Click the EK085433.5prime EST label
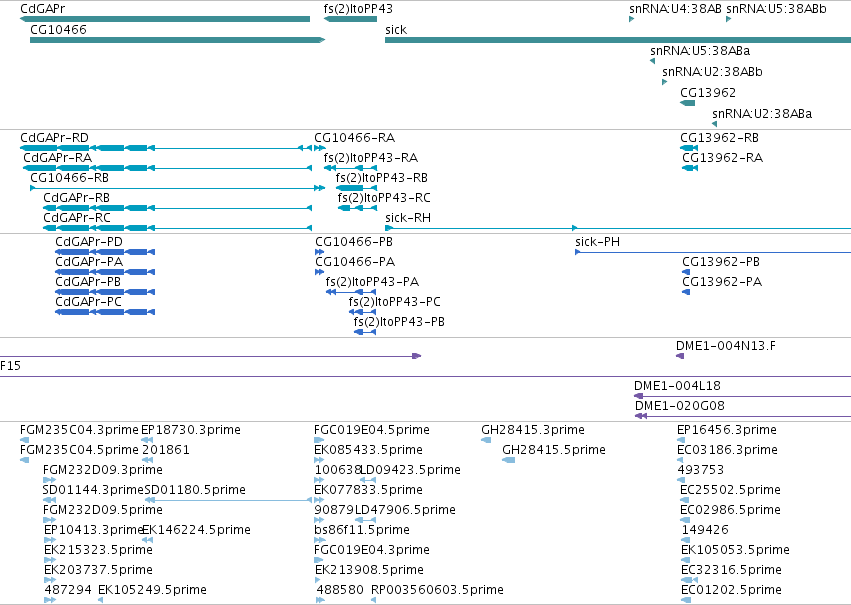Screen dimensions: 851x605 369,450
